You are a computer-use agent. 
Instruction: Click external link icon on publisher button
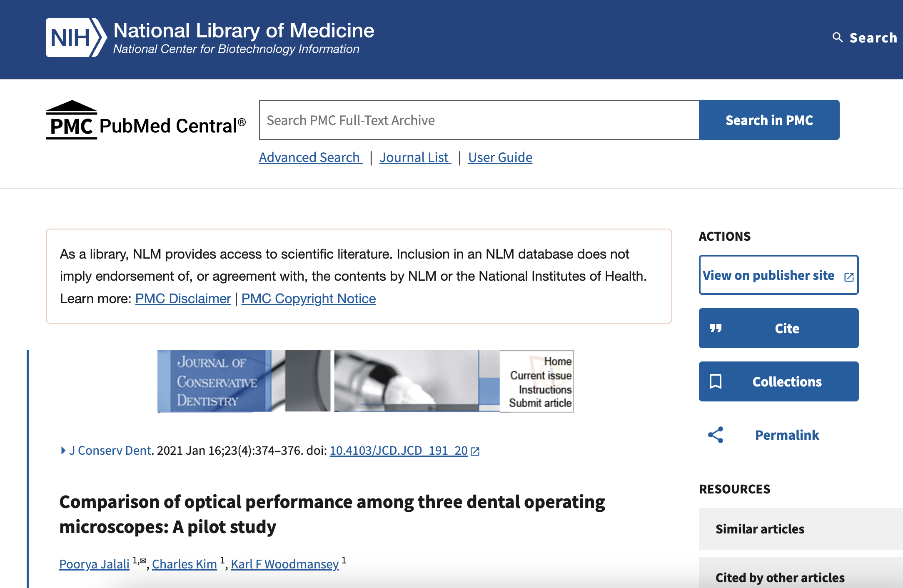click(849, 277)
